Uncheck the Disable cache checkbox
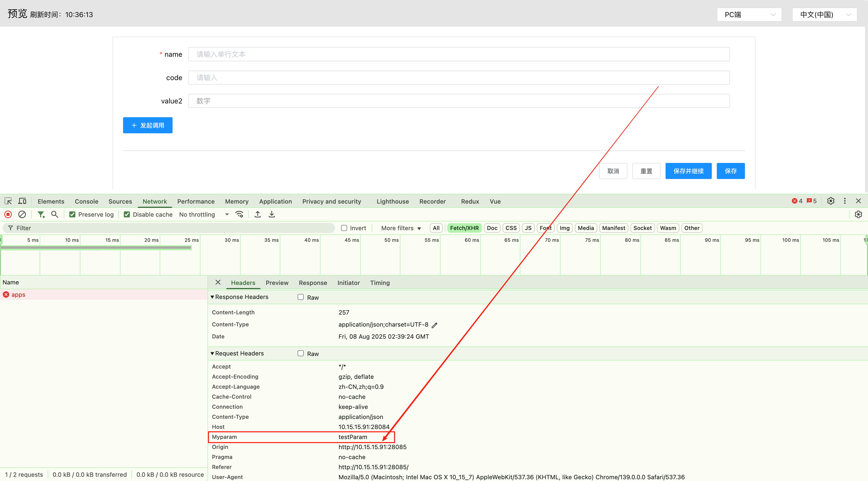Screen dimensions: 868x481 127,215
